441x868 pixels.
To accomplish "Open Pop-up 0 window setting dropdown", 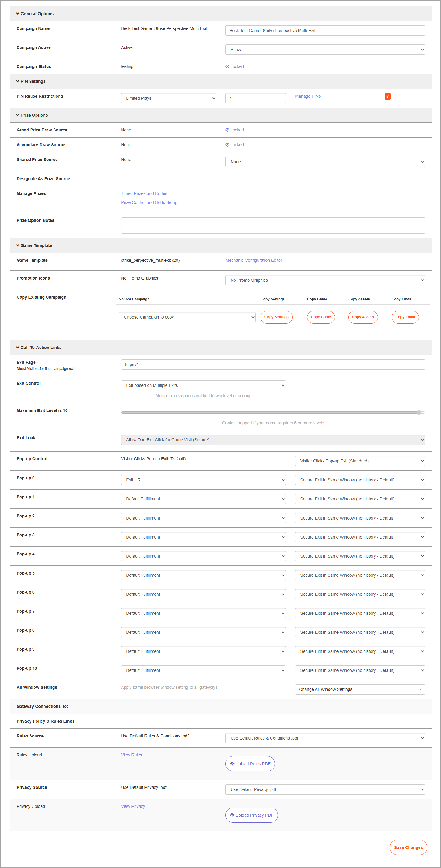I will point(360,480).
